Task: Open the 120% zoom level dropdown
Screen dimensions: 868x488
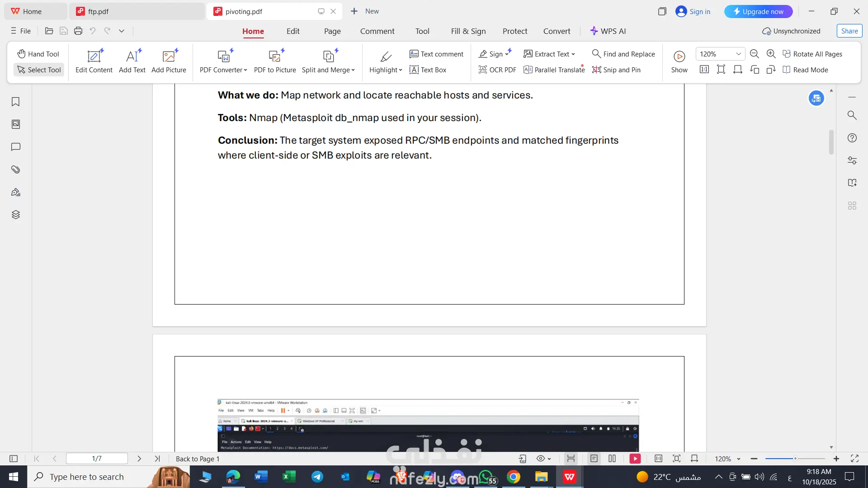Action: 738,54
